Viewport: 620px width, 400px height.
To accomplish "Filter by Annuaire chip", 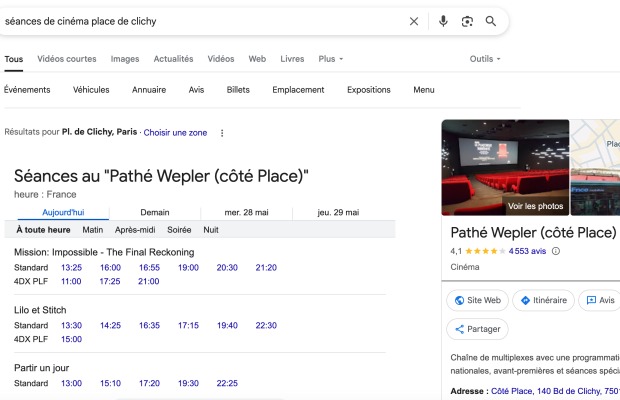I will [149, 90].
